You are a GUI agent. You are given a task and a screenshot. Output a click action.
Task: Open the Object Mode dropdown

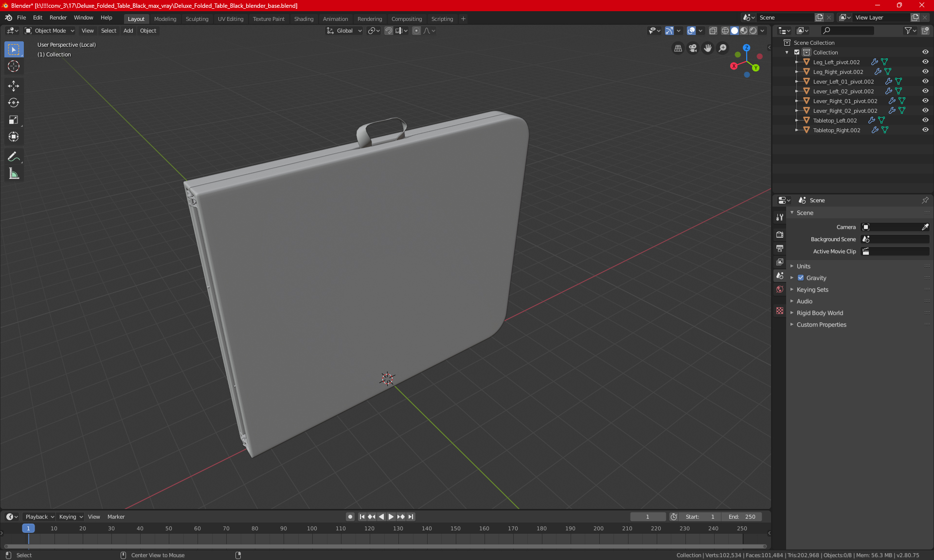tap(50, 31)
